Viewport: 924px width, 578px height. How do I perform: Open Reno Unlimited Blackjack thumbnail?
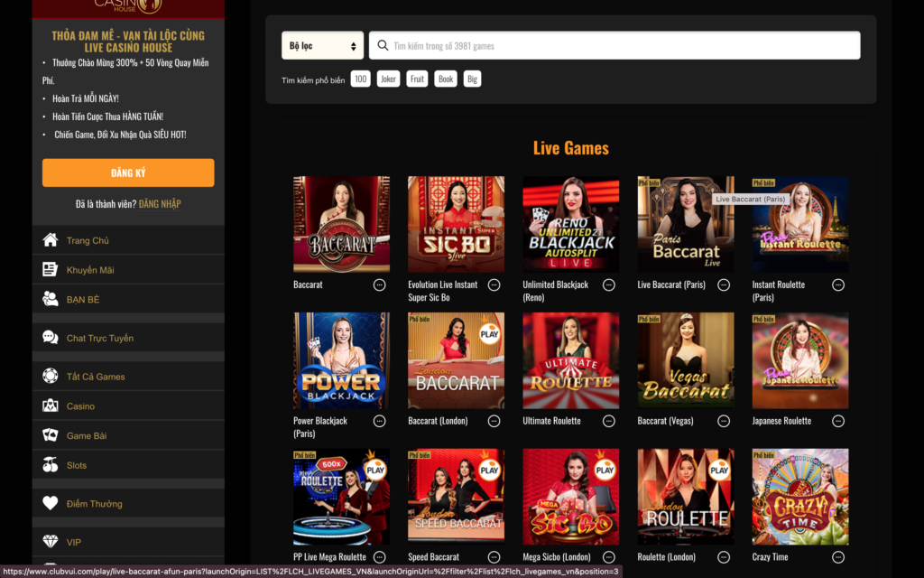point(571,224)
